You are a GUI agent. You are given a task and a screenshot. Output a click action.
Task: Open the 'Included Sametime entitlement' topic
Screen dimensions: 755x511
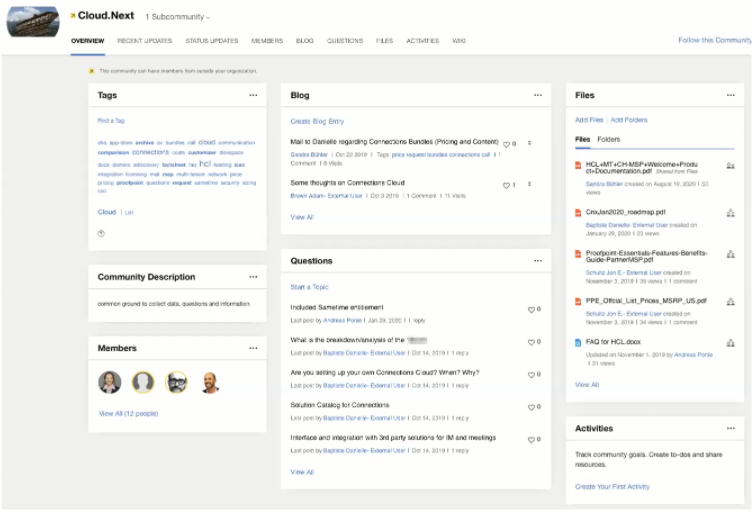pyautogui.click(x=337, y=307)
